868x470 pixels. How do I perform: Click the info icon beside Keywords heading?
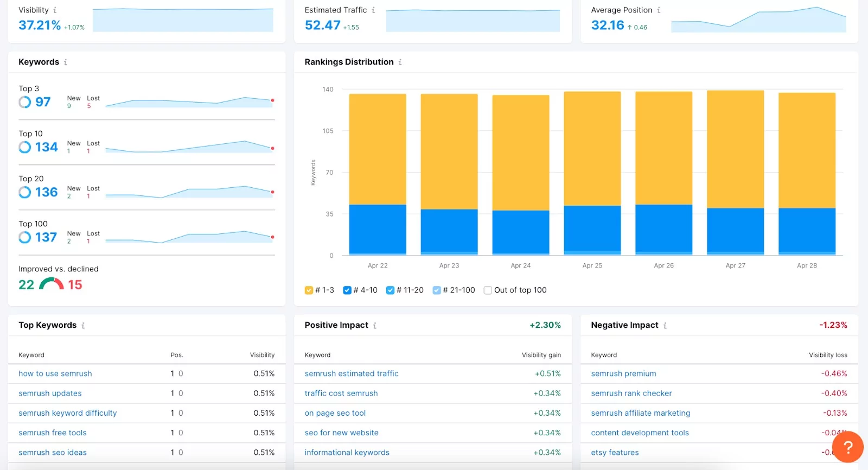coord(66,62)
